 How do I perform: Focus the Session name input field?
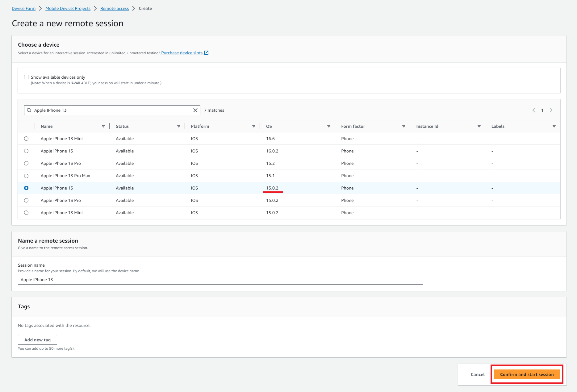pos(220,280)
